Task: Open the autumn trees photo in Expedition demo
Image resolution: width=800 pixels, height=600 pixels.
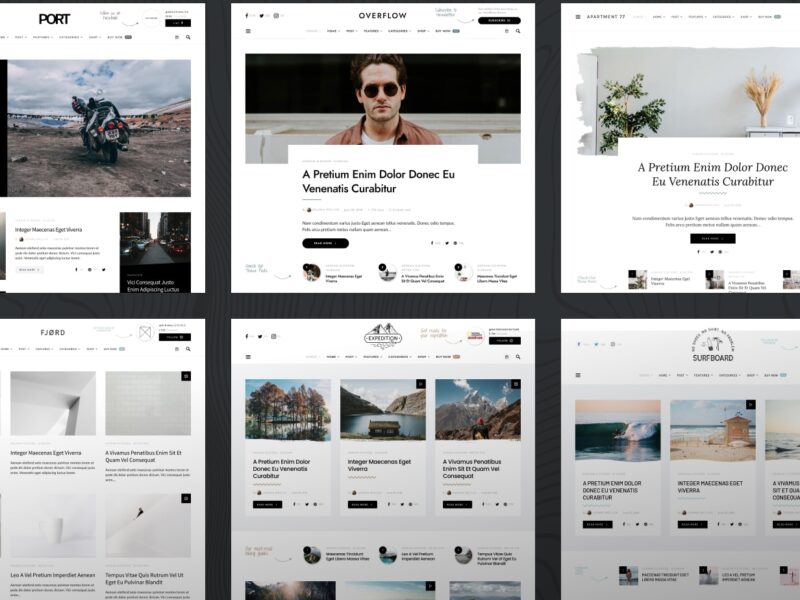Action: (x=288, y=409)
